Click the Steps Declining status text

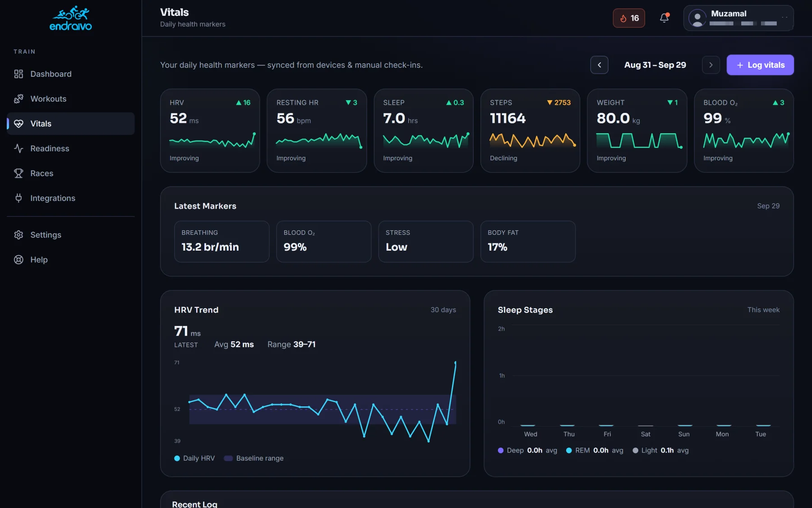tap(503, 158)
